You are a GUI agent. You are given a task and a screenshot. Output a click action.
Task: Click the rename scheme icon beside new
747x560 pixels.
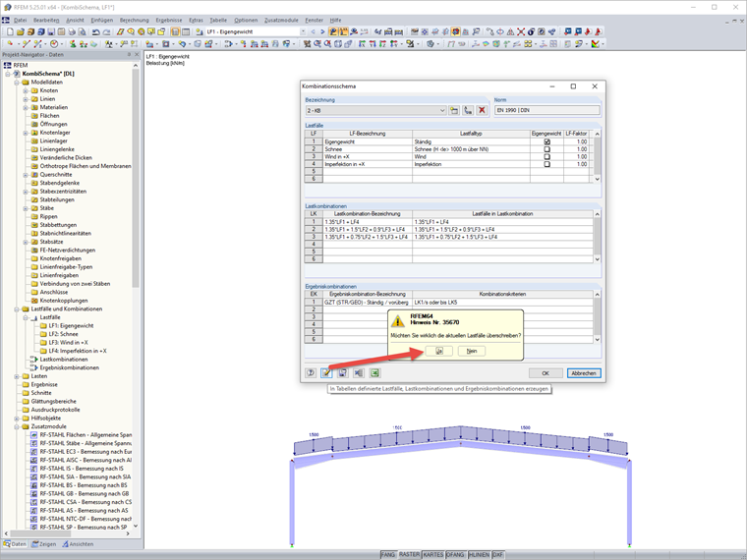[x=468, y=110]
